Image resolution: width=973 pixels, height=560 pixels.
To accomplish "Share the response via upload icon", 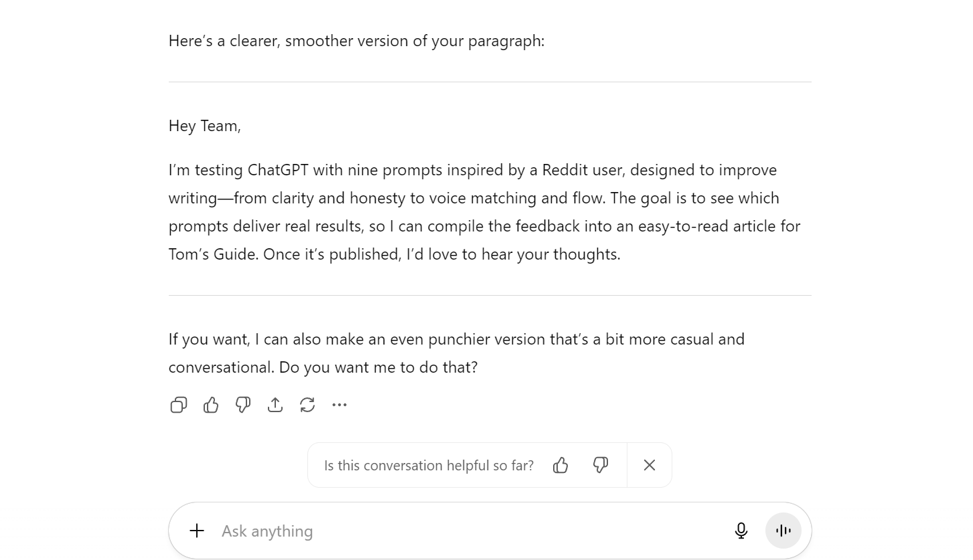I will (x=275, y=405).
